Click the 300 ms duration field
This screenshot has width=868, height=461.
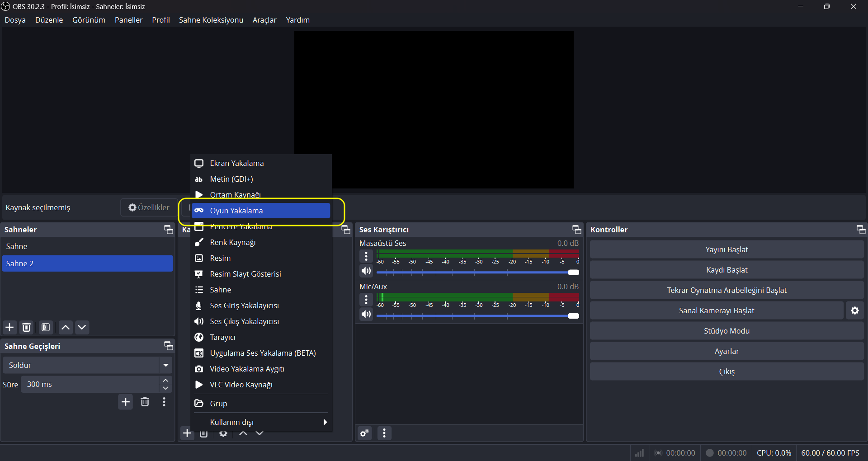[x=90, y=384]
